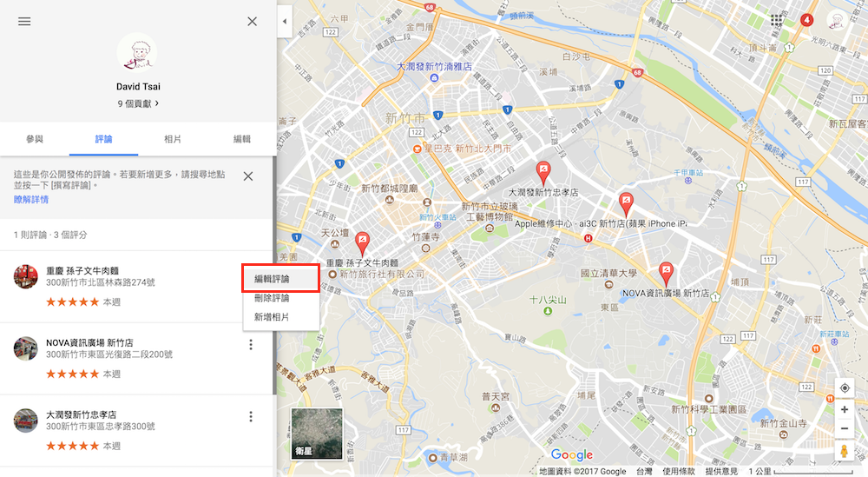
Task: Click the 新莊車站 station icon
Action: coord(834,341)
